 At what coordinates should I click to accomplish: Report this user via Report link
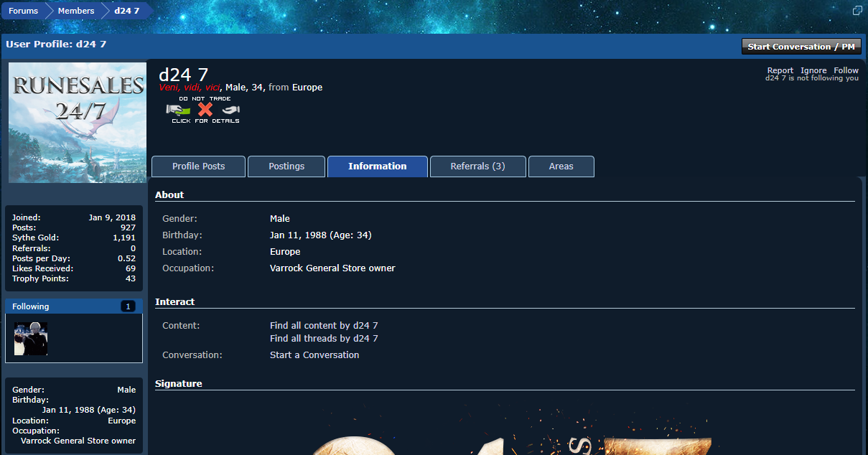(780, 70)
